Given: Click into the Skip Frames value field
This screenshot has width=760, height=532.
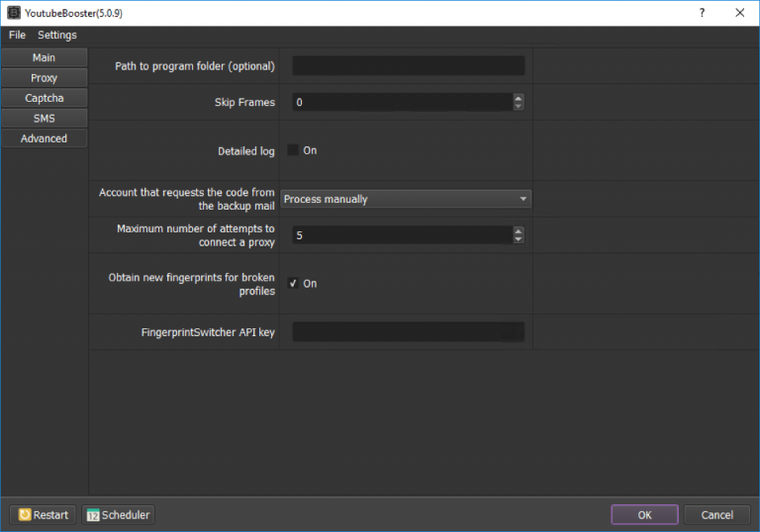Looking at the screenshot, I should [403, 102].
